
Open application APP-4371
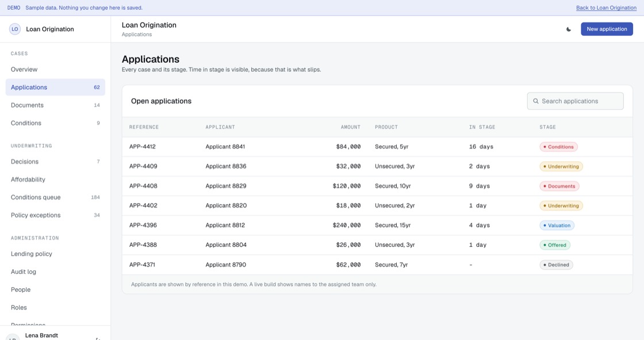tap(142, 265)
